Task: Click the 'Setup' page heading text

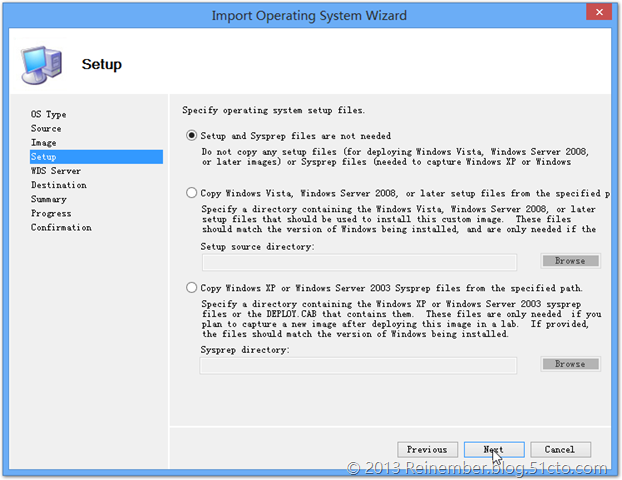Action: [x=102, y=64]
